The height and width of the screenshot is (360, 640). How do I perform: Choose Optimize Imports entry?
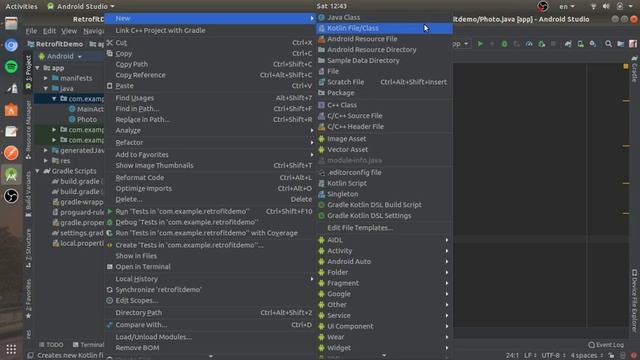click(x=210, y=189)
